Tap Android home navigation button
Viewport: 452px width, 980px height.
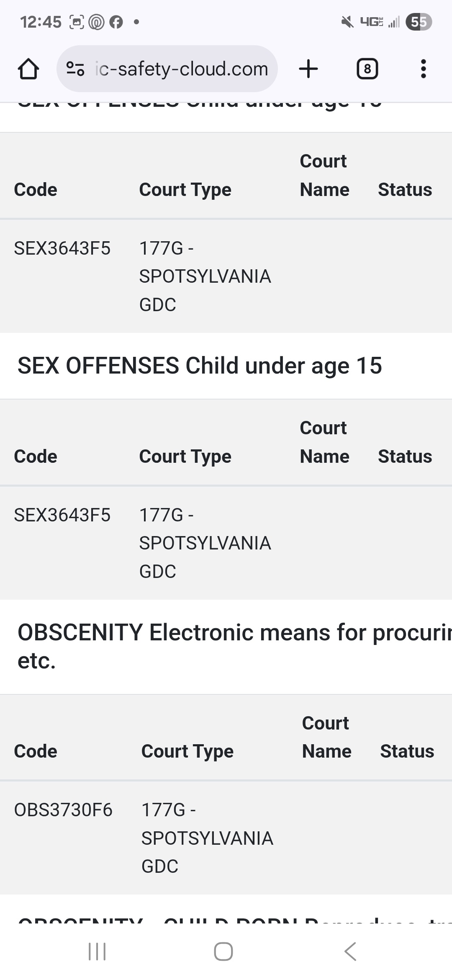pos(223,952)
